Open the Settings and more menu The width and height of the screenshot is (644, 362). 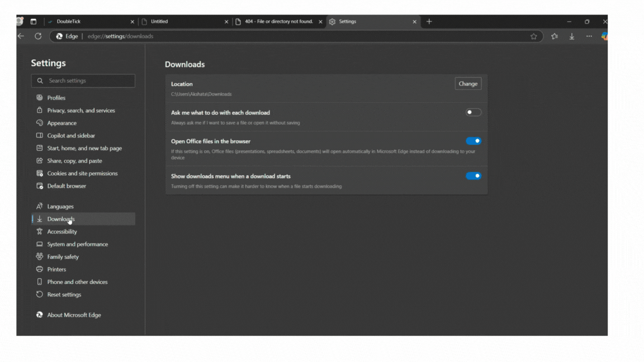589,36
